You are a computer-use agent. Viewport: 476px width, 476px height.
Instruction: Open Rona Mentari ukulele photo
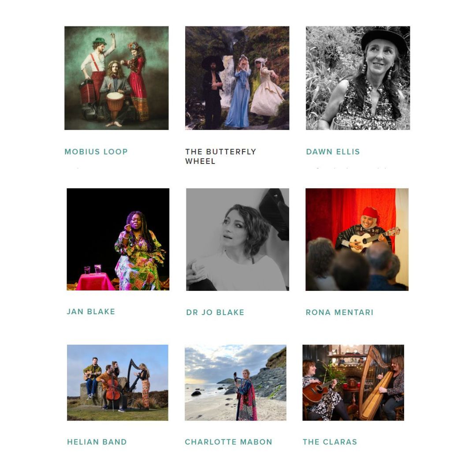(357, 239)
